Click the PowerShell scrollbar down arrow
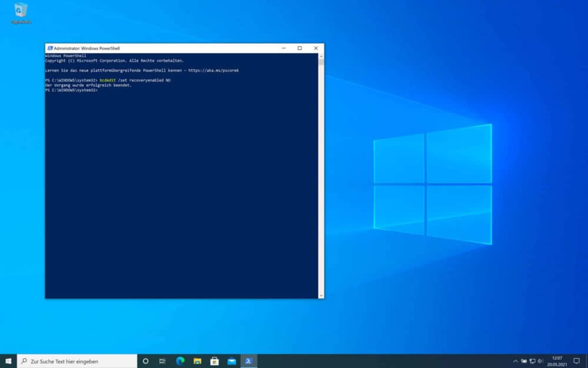 tap(321, 296)
